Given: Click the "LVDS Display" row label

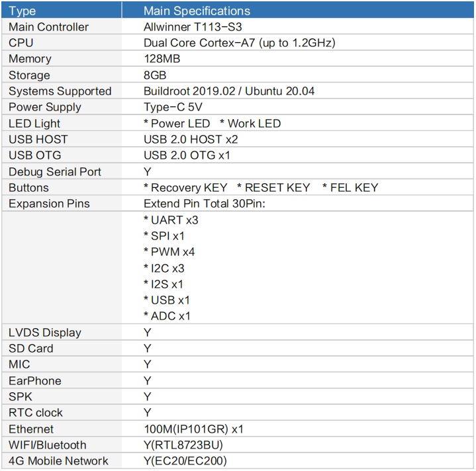Looking at the screenshot, I should tap(45, 333).
